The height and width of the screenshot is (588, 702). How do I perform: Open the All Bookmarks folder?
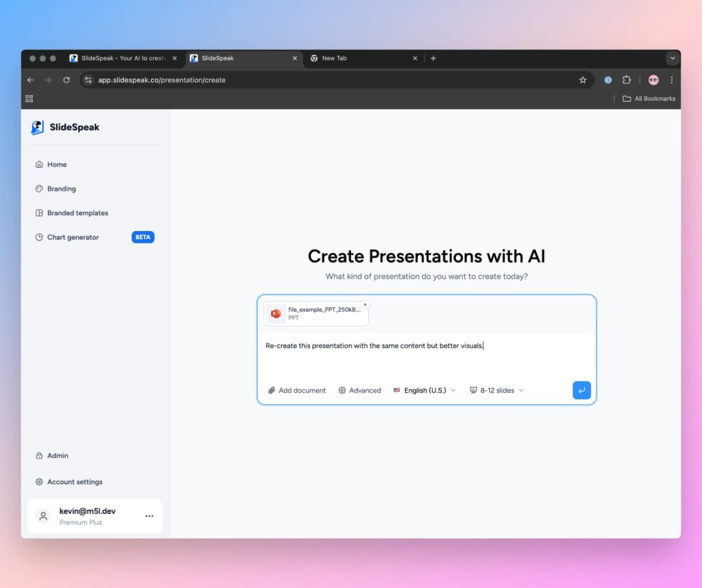tap(649, 99)
